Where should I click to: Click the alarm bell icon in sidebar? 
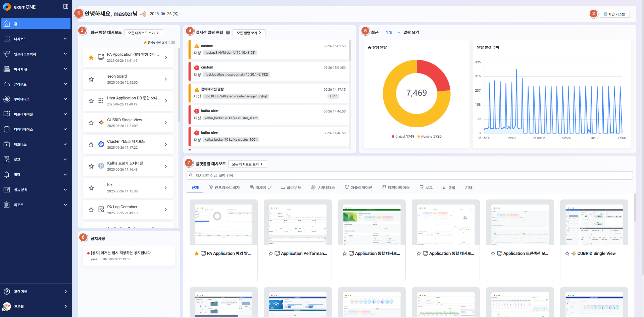pyautogui.click(x=7, y=175)
